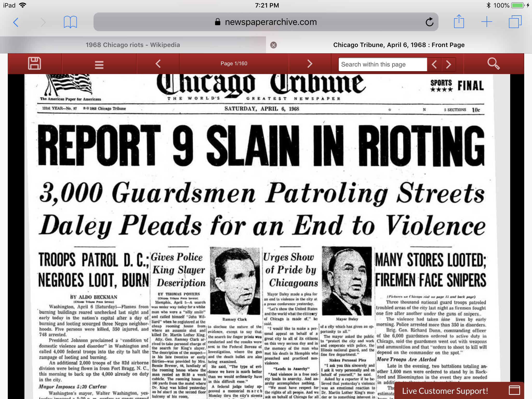Click the magnifying glass search icon

point(493,64)
